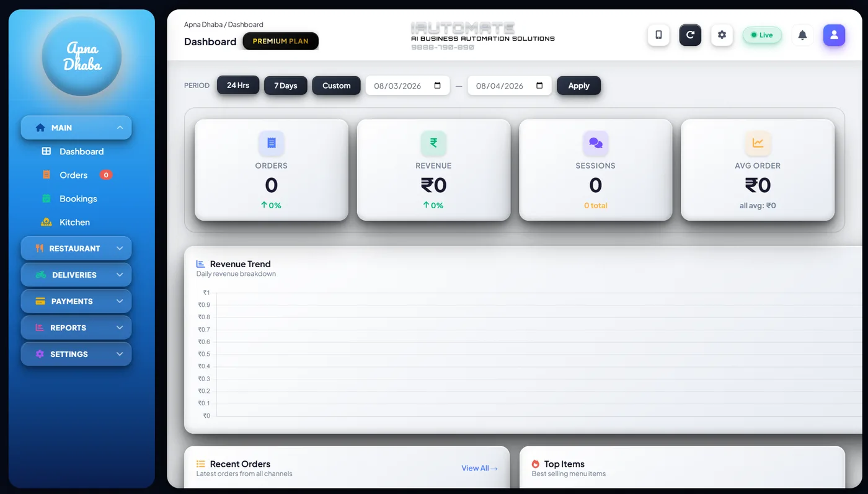Toggle the Live status indicator
The width and height of the screenshot is (868, 494).
point(762,35)
